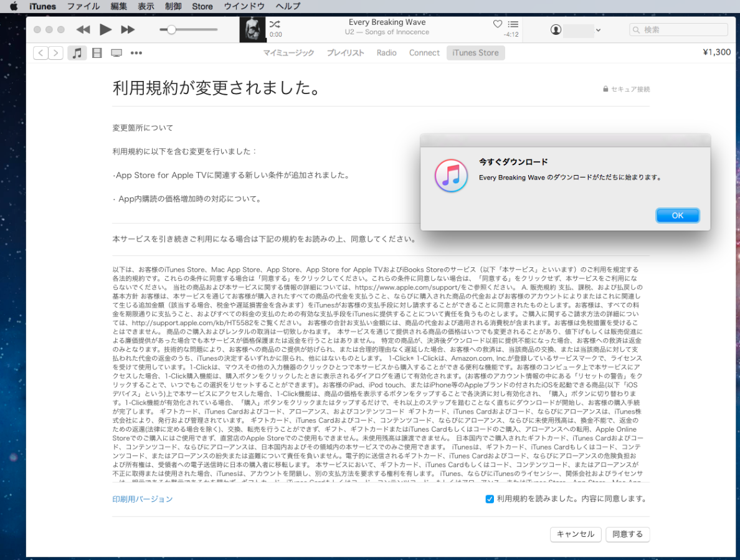Click the App内購読の価格増加時 bullet line
This screenshot has height=560, width=740.
[x=187, y=199]
